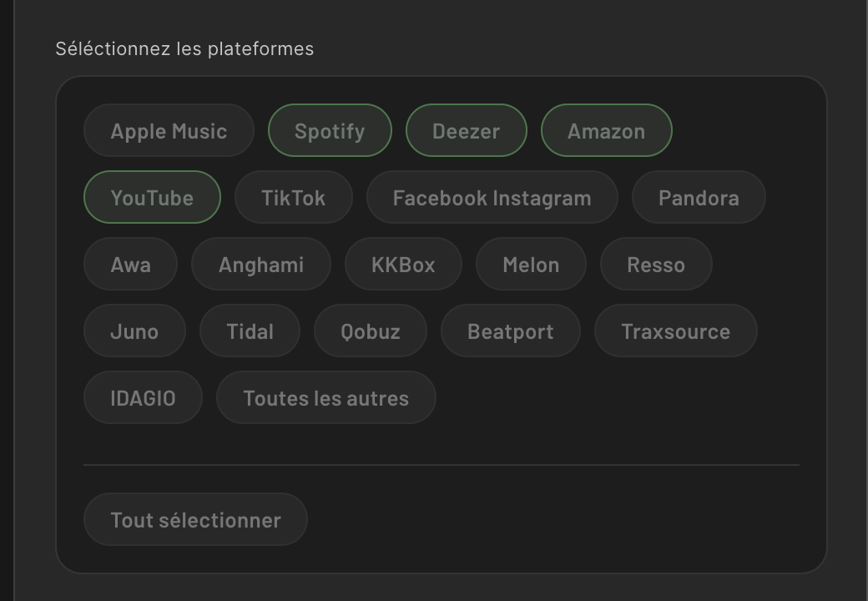
Task: Select the Beatport platform chip
Action: (510, 331)
